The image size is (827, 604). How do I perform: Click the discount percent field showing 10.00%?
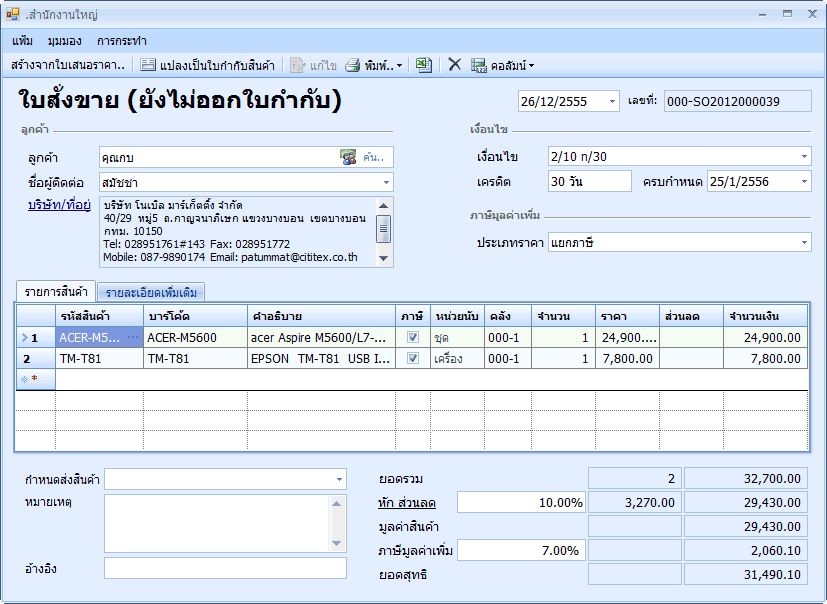pyautogui.click(x=522, y=502)
